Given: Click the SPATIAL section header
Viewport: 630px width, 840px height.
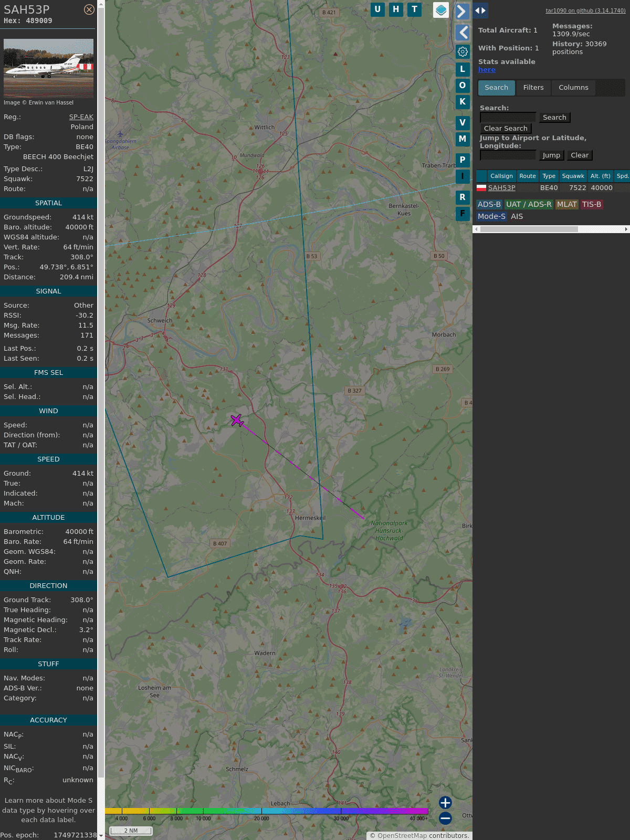Looking at the screenshot, I should (x=48, y=203).
